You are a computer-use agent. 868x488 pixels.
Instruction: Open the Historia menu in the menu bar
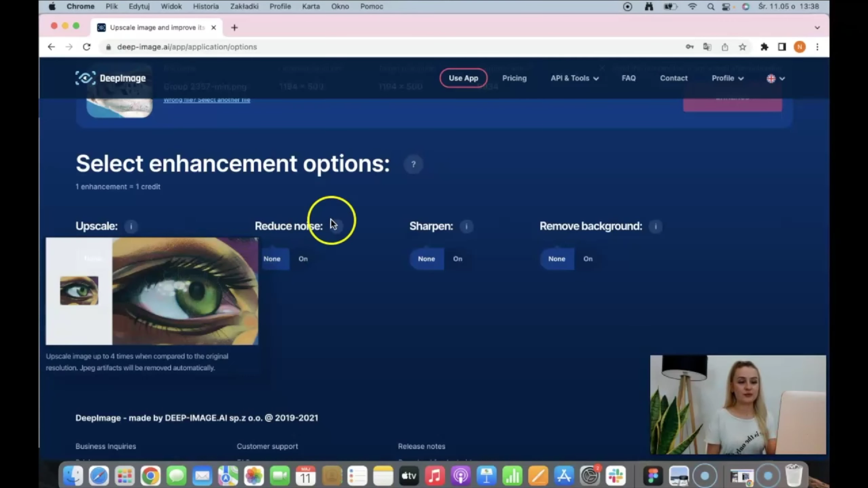(206, 6)
